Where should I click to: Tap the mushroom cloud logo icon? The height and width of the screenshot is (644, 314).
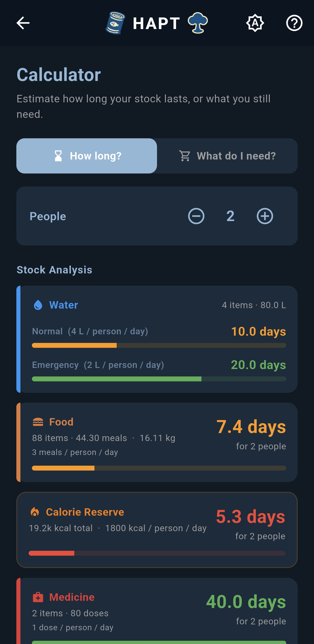[198, 23]
